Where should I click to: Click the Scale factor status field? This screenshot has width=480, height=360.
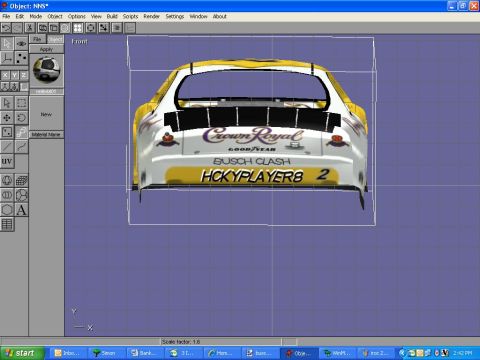[x=221, y=342]
